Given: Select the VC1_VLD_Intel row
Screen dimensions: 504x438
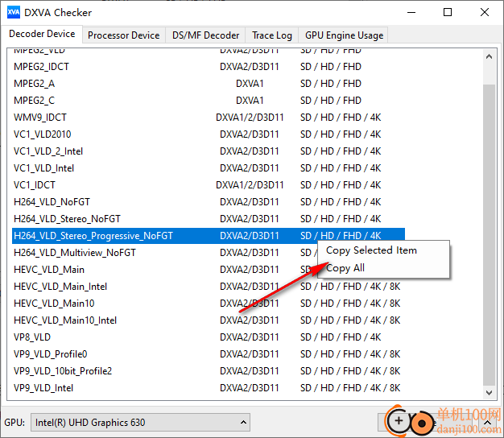Looking at the screenshot, I should coord(209,168).
